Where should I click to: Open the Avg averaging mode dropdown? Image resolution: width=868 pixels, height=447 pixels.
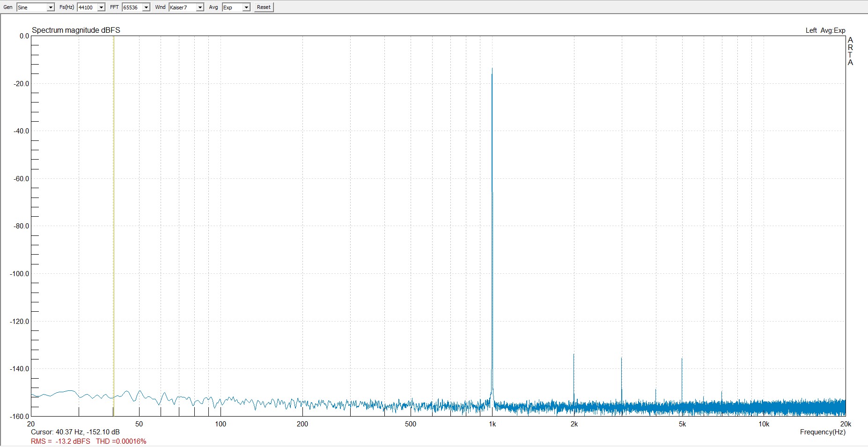[x=236, y=7]
